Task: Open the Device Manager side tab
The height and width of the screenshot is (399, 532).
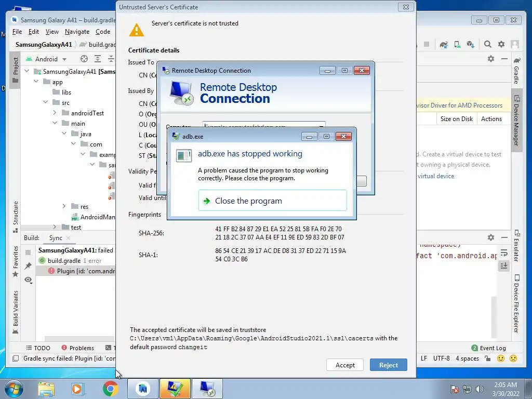Action: (516, 121)
